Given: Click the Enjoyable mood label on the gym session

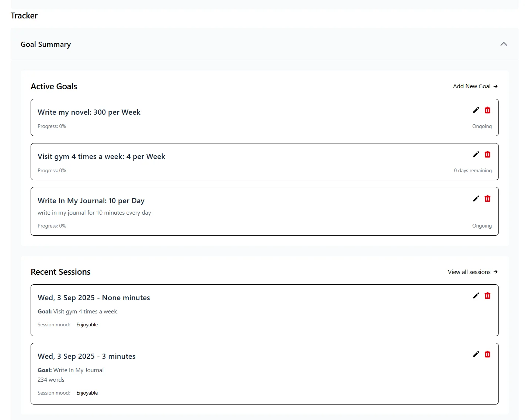Looking at the screenshot, I should pyautogui.click(x=87, y=324).
